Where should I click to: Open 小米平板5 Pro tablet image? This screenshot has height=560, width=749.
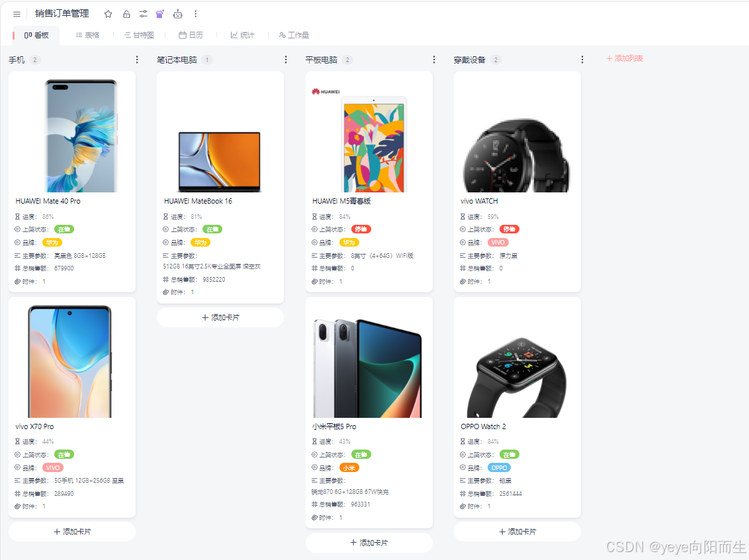click(x=367, y=368)
